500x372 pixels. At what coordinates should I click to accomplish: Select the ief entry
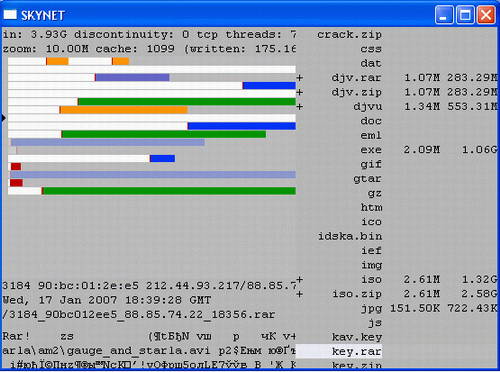(x=371, y=251)
